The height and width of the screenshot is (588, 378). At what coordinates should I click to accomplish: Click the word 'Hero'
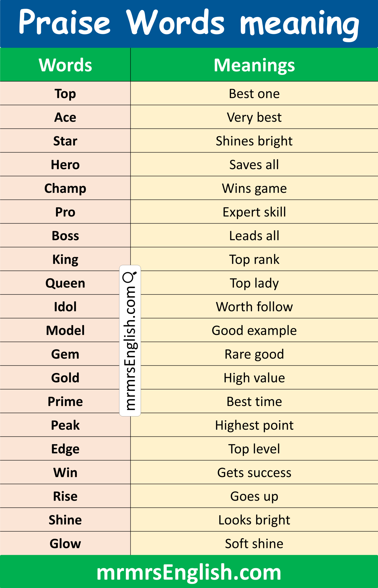pyautogui.click(x=65, y=165)
